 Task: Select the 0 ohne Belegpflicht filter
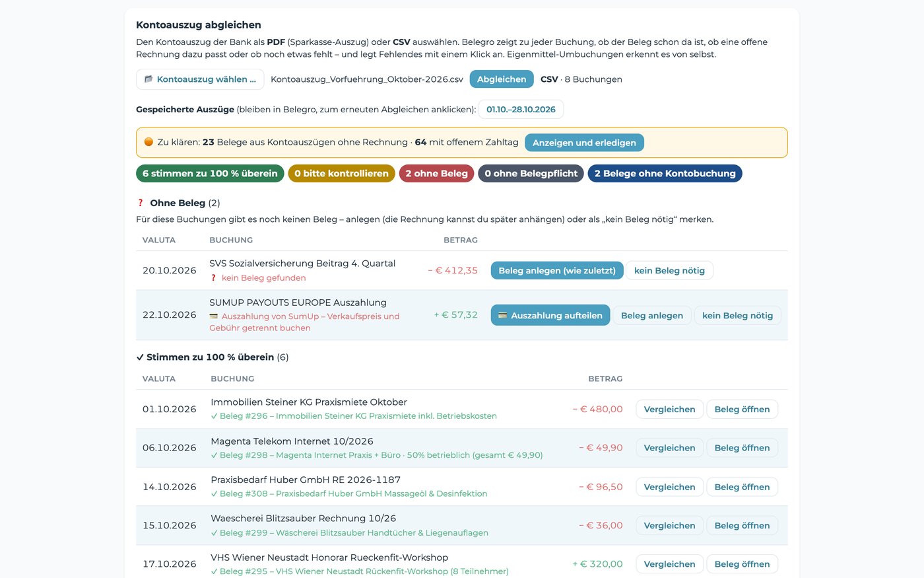[531, 174]
